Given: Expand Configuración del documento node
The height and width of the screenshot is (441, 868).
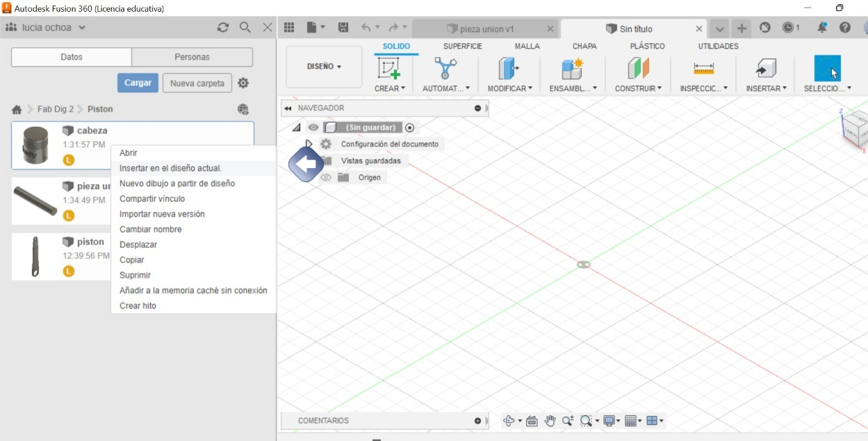Looking at the screenshot, I should tap(309, 144).
